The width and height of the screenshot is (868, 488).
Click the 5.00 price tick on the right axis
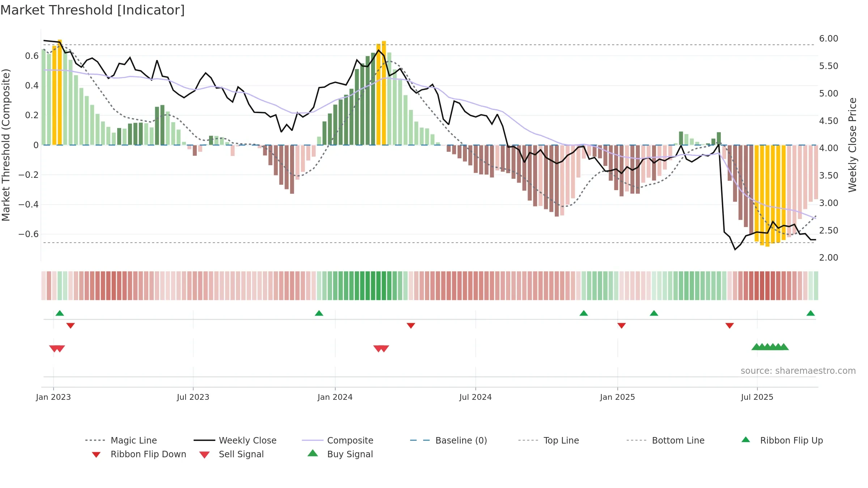point(829,94)
